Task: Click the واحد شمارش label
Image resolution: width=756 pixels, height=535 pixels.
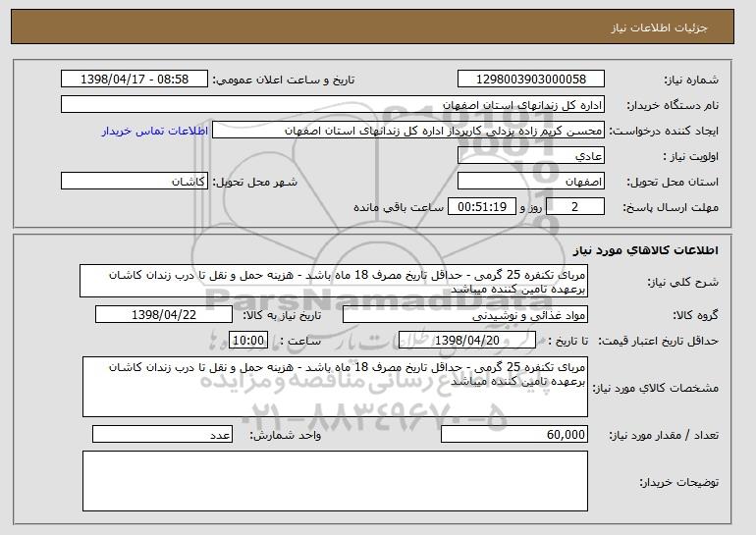Action: [286, 435]
